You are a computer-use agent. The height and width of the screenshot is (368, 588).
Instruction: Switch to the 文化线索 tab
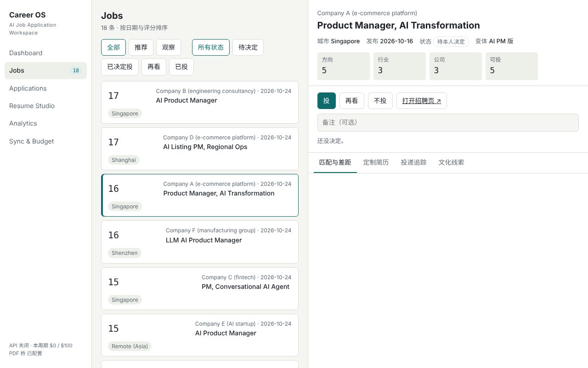(451, 162)
